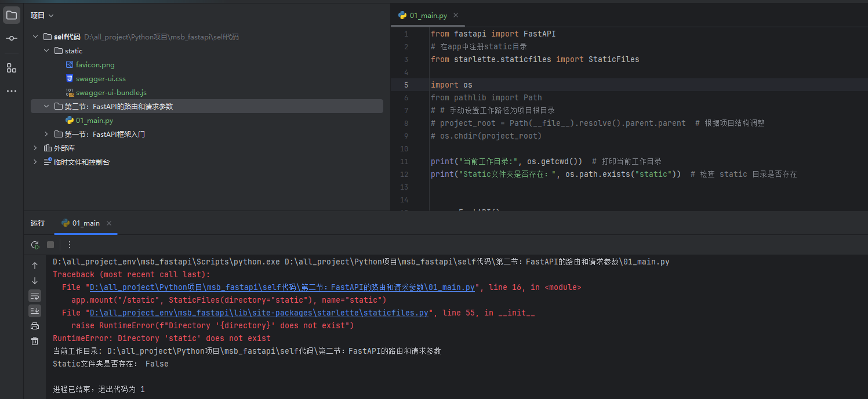Collapse the static folder
Image resolution: width=868 pixels, height=399 pixels.
pyautogui.click(x=46, y=51)
